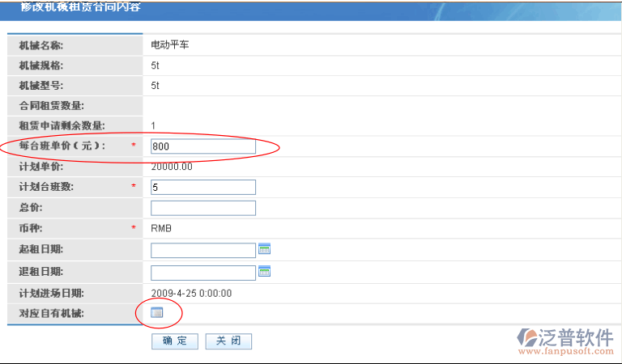Focus the 每台班单价 field containing 800

tap(203, 146)
